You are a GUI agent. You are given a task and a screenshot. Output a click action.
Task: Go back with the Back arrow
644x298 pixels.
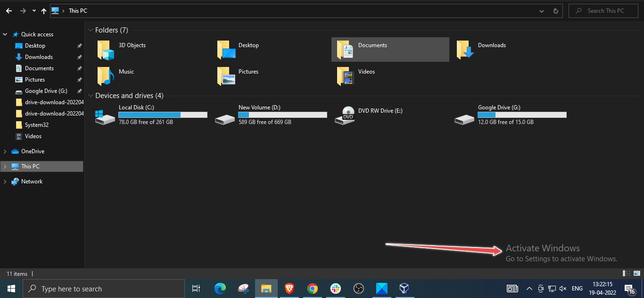tap(9, 11)
